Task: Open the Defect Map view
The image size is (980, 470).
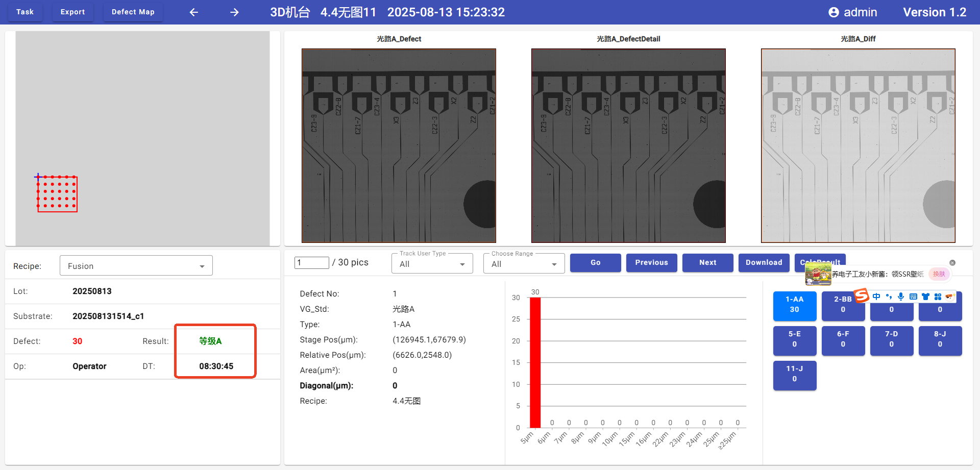Action: point(133,12)
